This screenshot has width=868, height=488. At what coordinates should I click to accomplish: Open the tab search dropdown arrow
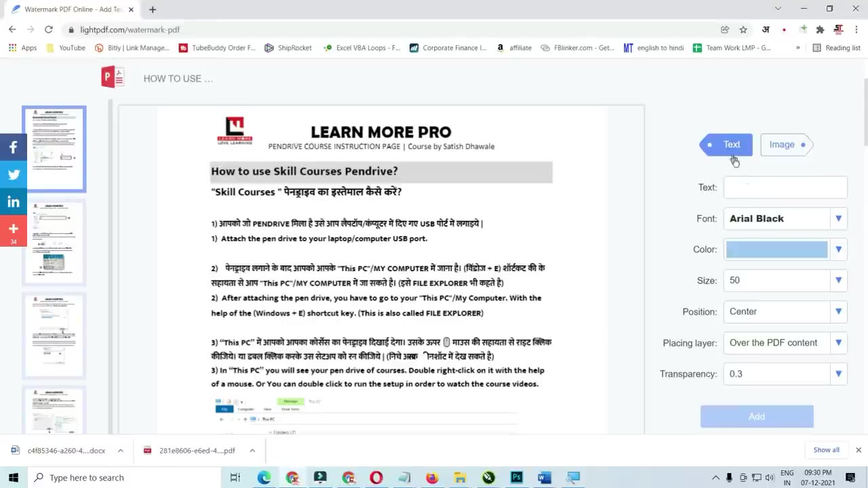(x=778, y=9)
